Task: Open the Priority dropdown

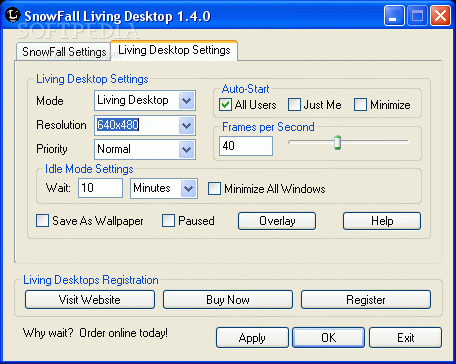Action: [x=186, y=149]
